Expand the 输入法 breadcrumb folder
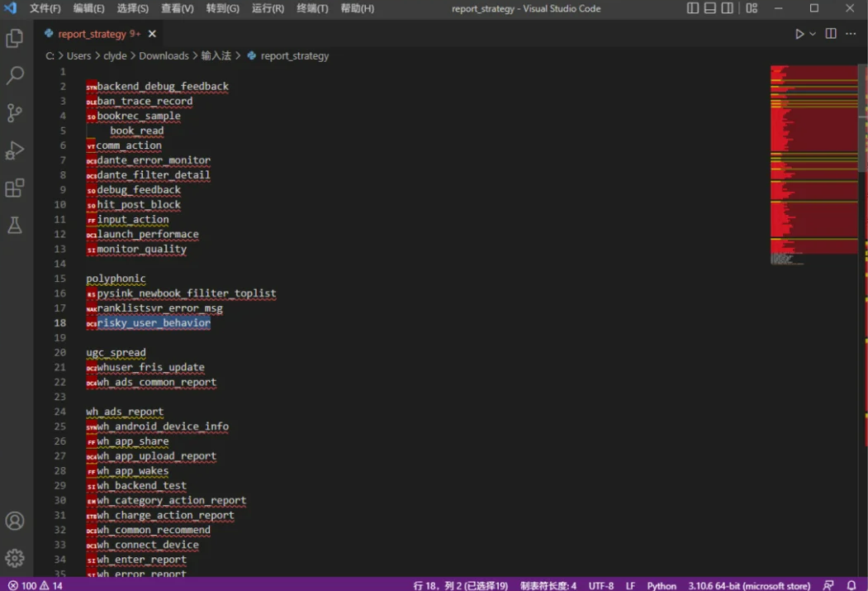 click(216, 56)
